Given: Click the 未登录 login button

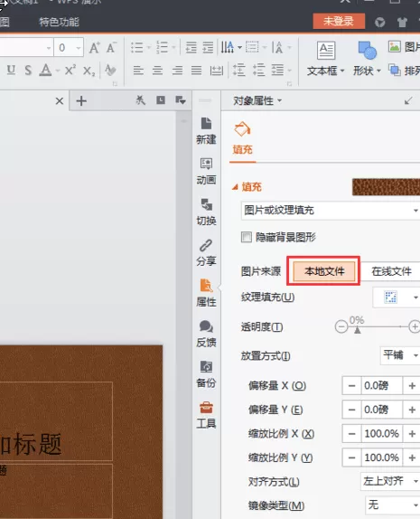Looking at the screenshot, I should point(339,21).
